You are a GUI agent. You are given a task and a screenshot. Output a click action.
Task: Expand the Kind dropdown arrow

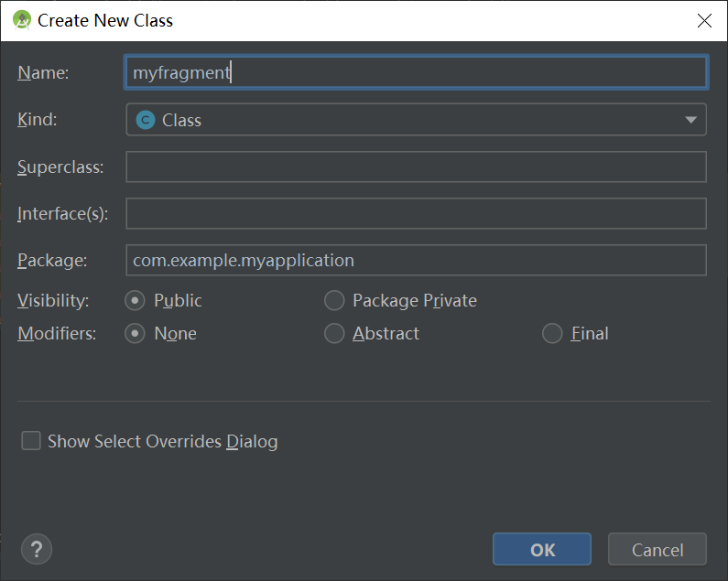(690, 120)
